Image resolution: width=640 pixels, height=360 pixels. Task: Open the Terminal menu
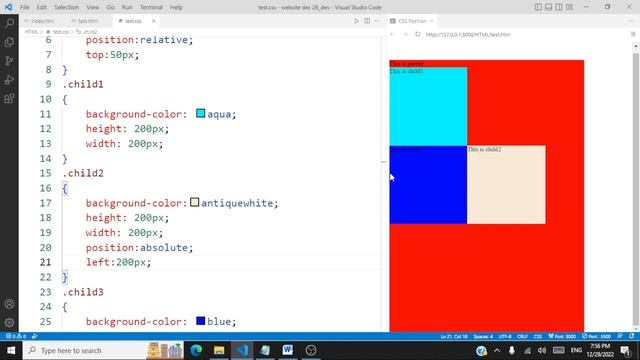click(x=151, y=7)
